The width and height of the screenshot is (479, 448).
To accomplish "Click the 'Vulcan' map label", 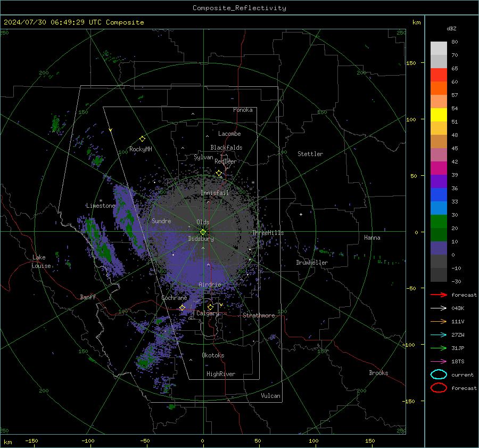I will (270, 396).
